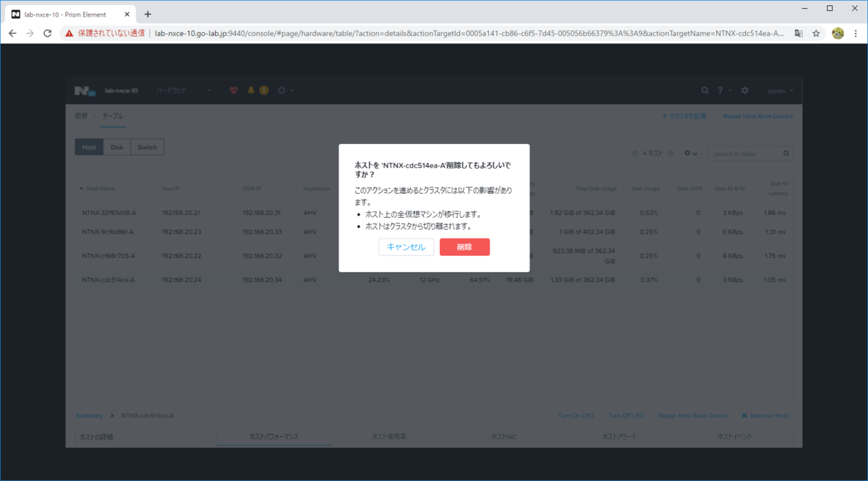This screenshot has height=481, width=868.
Task: Click the red 削除 confirm button
Action: coord(464,247)
